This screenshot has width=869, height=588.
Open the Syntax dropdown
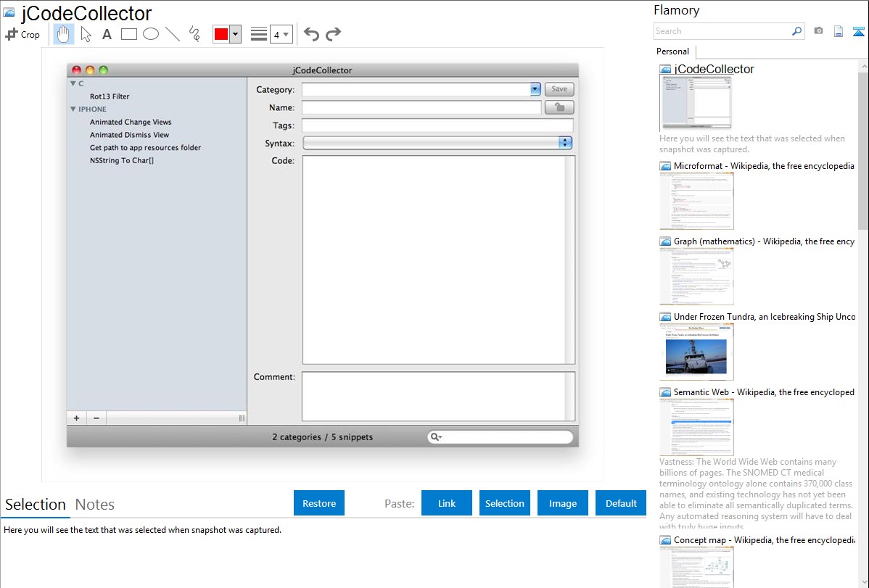[437, 143]
